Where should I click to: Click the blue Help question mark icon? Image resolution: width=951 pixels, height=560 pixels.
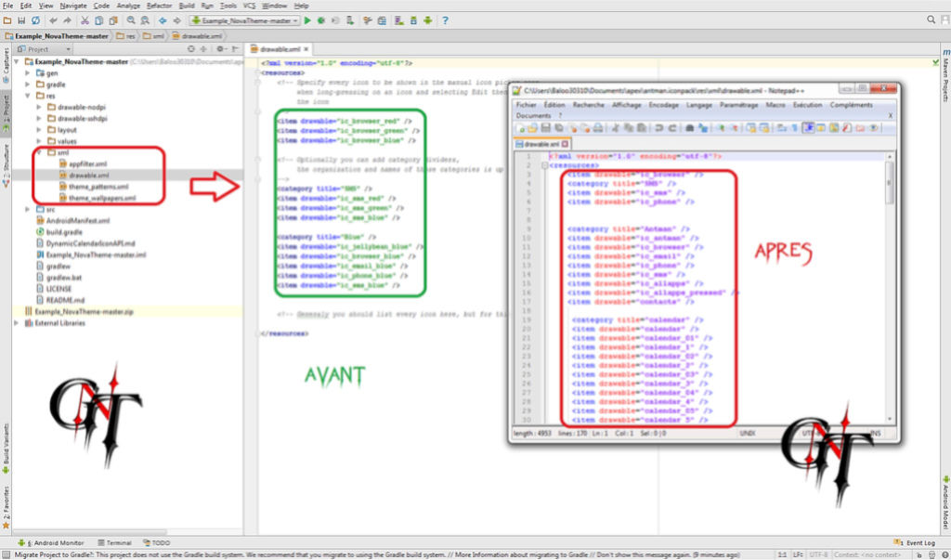445,20
